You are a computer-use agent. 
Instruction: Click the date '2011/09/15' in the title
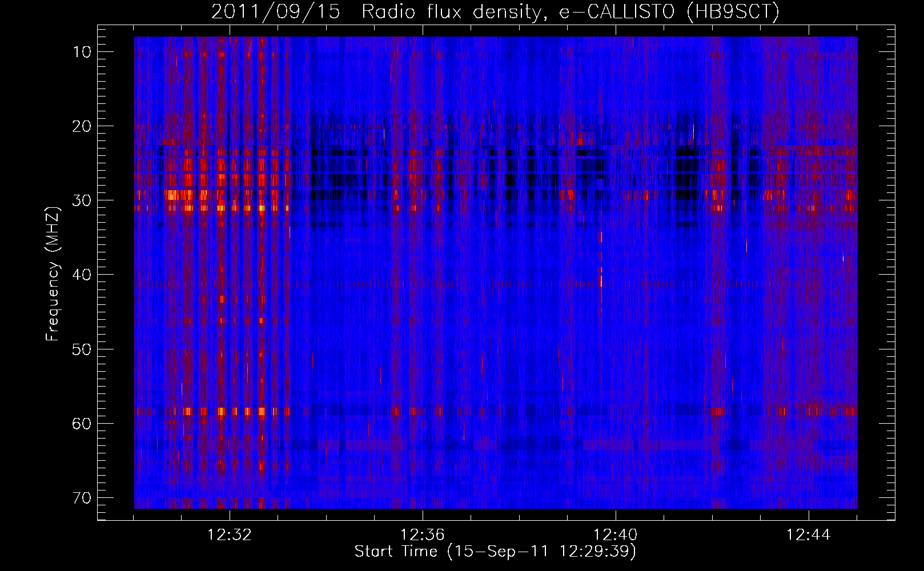click(276, 12)
